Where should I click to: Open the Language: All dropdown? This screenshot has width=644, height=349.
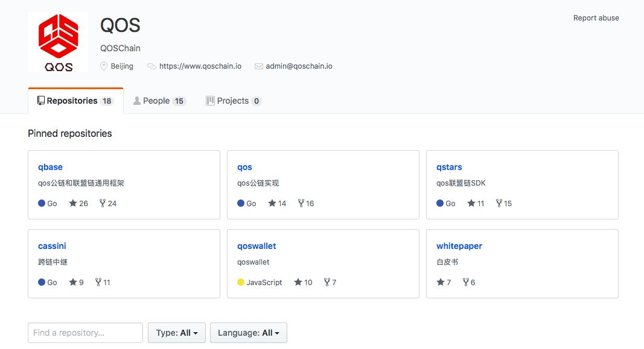pyautogui.click(x=249, y=333)
